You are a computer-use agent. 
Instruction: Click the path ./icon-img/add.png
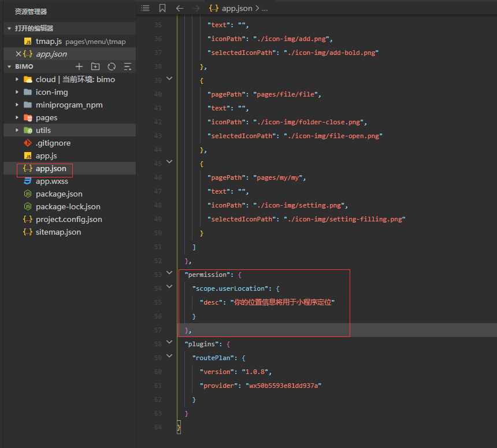(x=291, y=39)
